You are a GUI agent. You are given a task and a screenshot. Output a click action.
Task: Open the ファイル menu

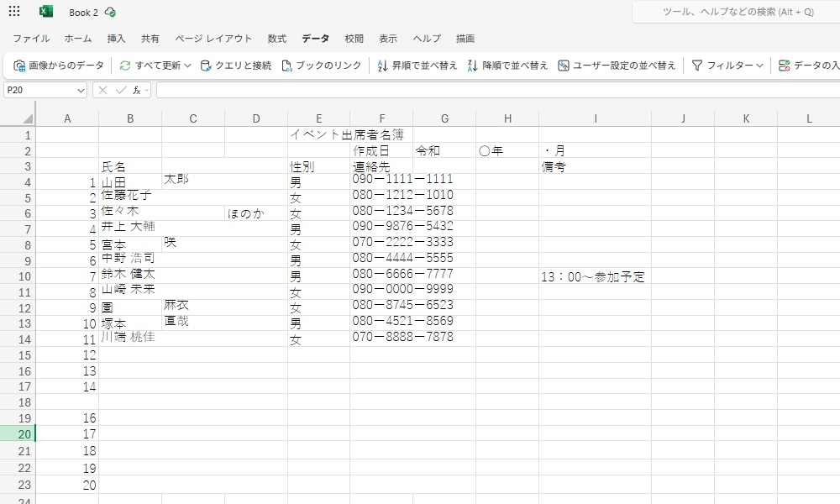click(x=31, y=39)
